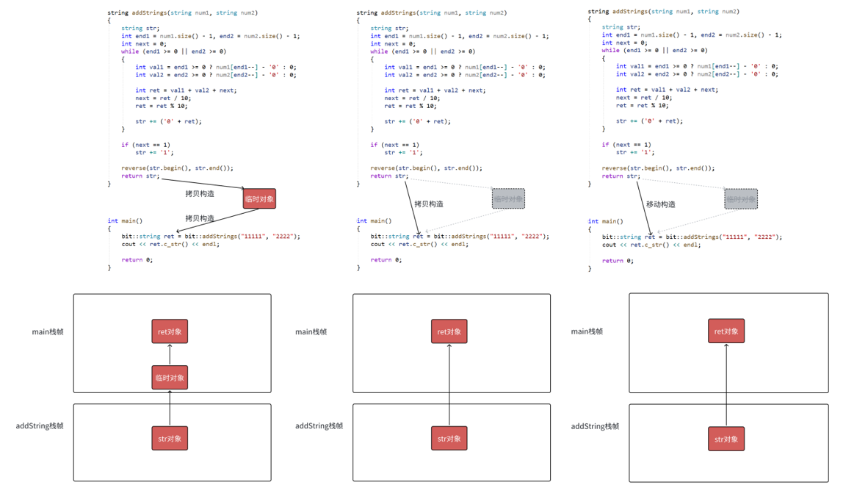The image size is (868, 496).
Task: Click addString栈帧 label of middle stack diagram
Action: [319, 425]
